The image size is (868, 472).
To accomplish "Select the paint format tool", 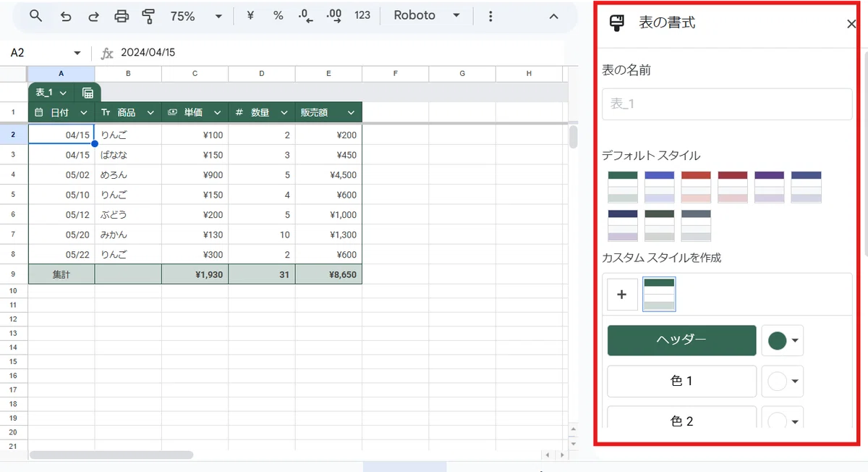I will 149,16.
